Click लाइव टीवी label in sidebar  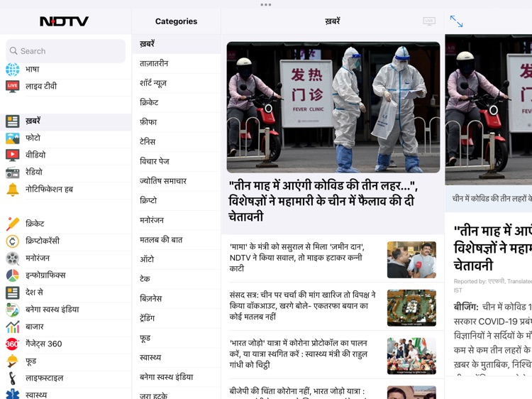coord(41,86)
